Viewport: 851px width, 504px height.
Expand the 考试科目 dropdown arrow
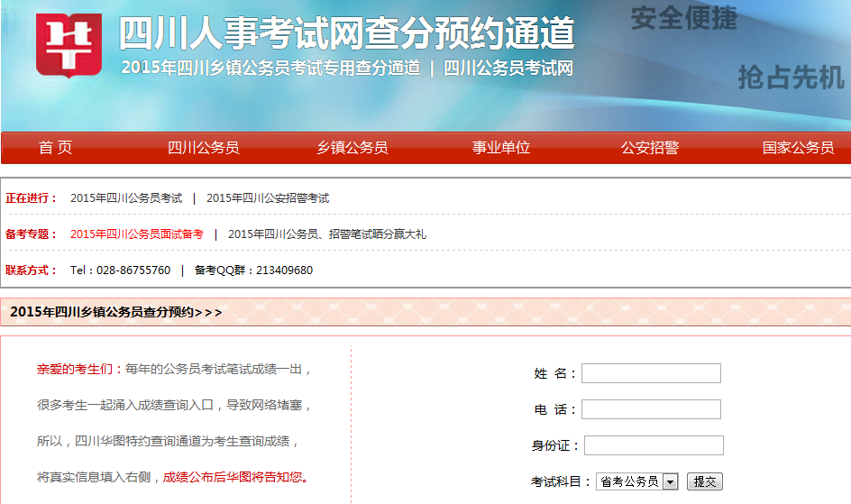671,481
